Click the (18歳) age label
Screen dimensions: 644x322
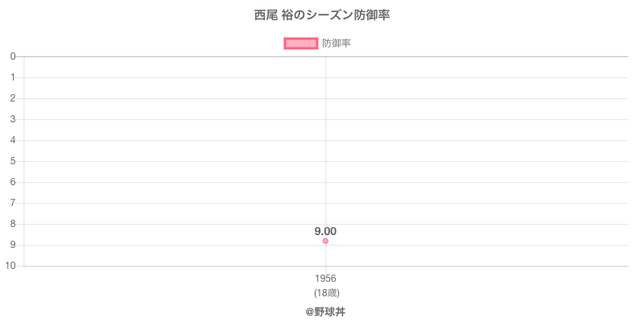(325, 292)
